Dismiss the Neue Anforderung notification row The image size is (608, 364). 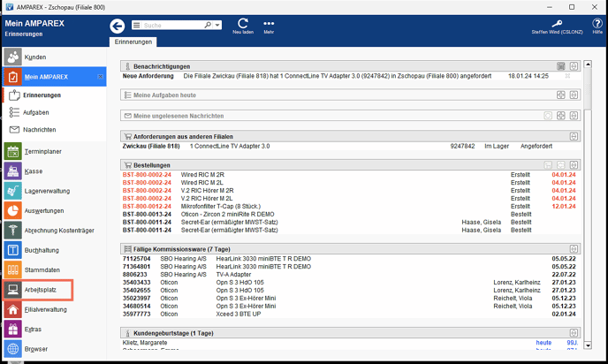pos(567,77)
